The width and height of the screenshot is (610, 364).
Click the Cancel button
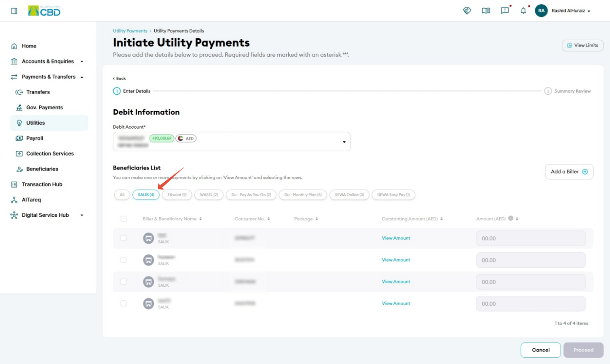pyautogui.click(x=541, y=350)
